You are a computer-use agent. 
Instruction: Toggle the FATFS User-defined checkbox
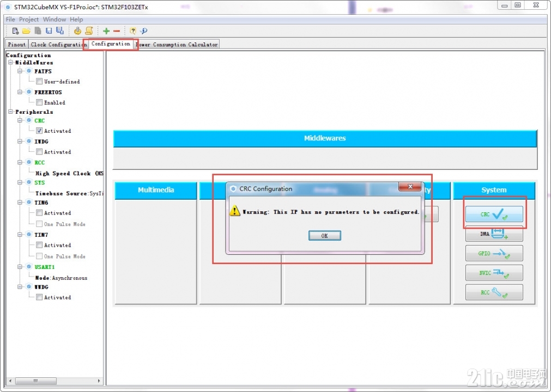[x=39, y=82]
